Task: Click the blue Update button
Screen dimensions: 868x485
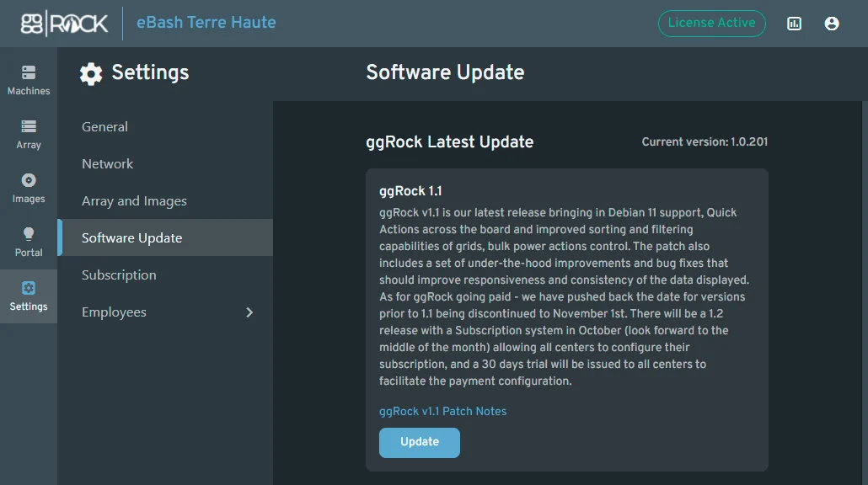Action: tap(419, 442)
